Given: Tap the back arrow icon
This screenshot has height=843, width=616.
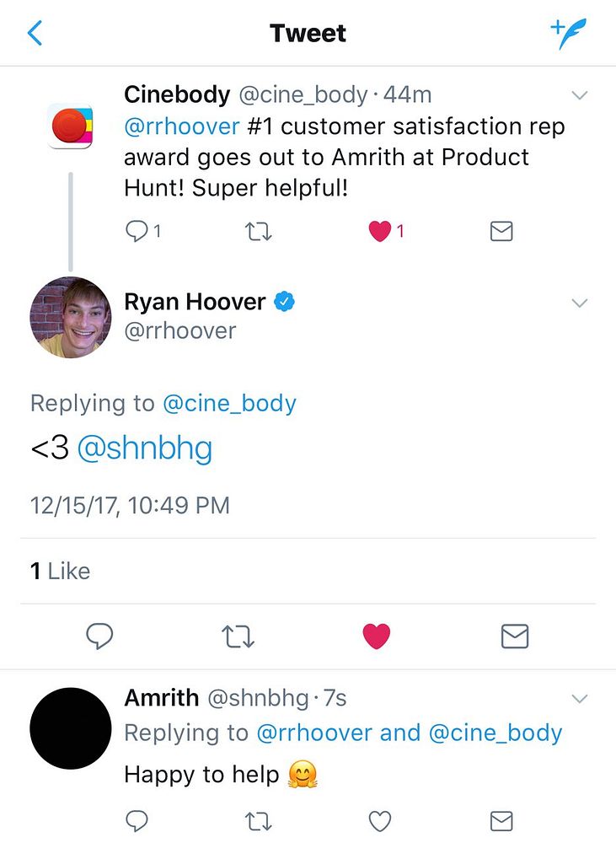Looking at the screenshot, I should pos(35,33).
